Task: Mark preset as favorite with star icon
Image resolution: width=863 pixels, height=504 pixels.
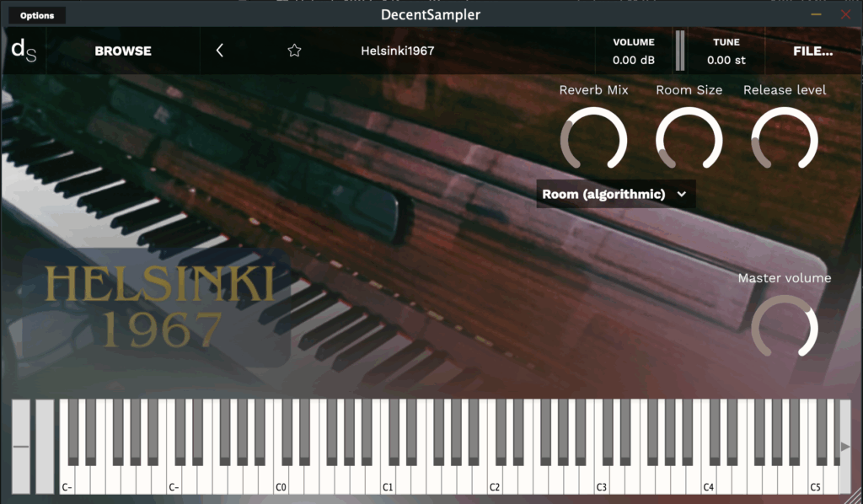Action: click(294, 51)
